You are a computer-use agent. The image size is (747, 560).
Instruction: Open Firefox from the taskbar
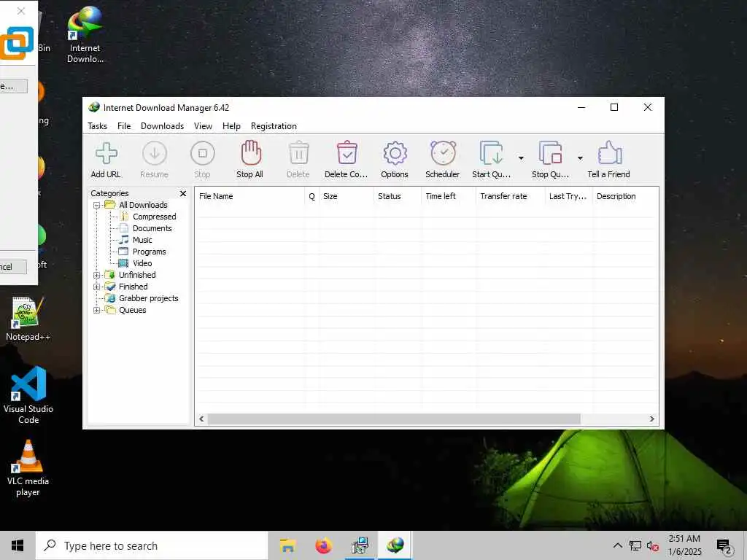pos(324,545)
